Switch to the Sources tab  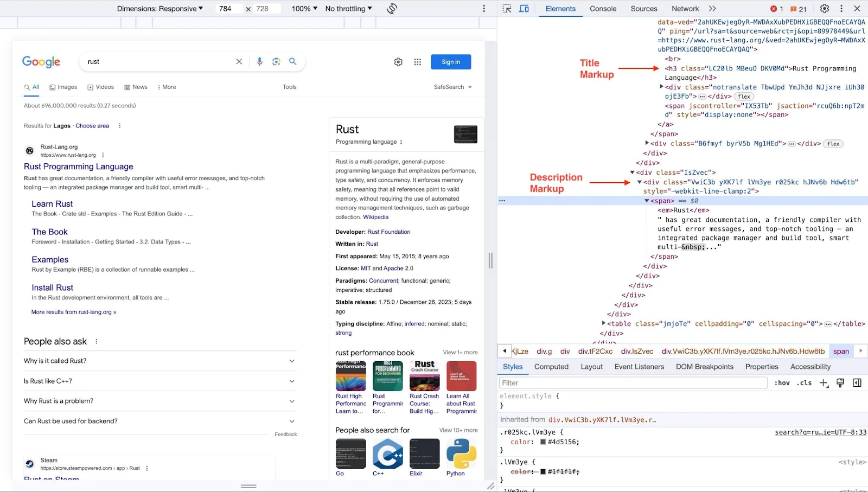(644, 9)
